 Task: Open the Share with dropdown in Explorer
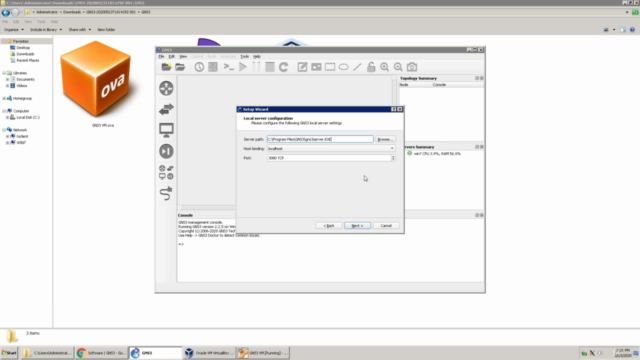point(80,30)
